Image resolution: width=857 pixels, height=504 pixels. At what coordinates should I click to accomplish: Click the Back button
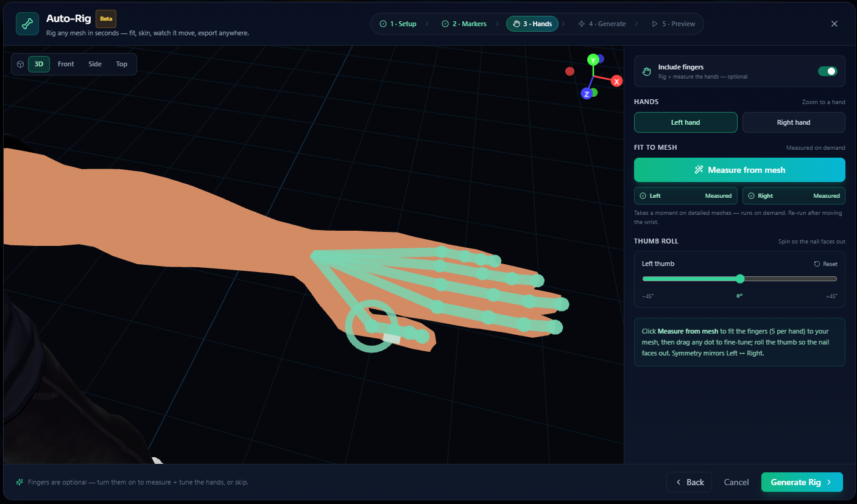pyautogui.click(x=689, y=482)
